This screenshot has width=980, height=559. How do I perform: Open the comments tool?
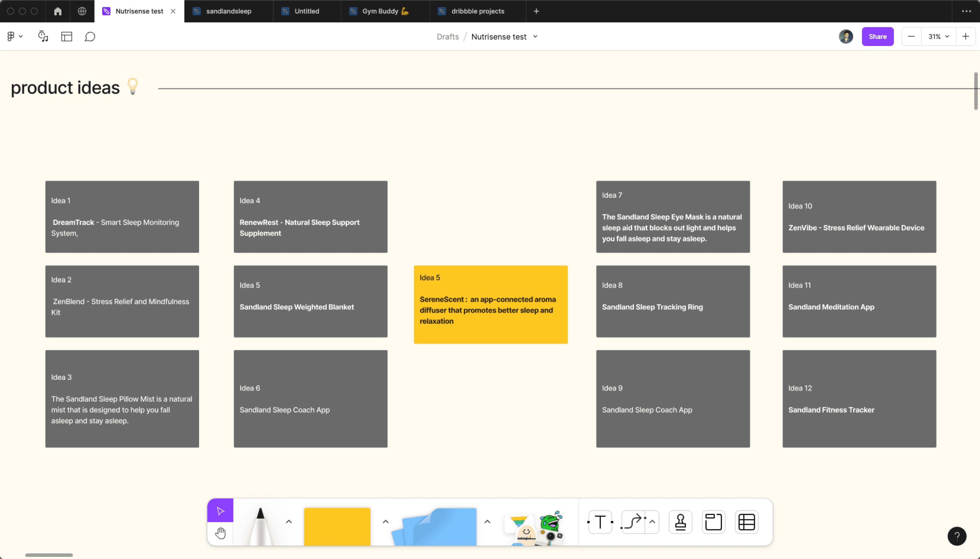(x=90, y=37)
